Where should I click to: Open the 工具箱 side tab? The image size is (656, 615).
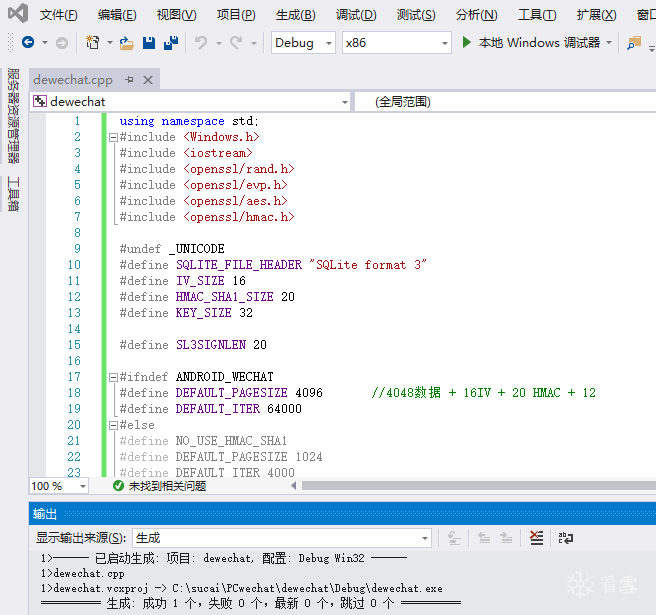[x=13, y=194]
